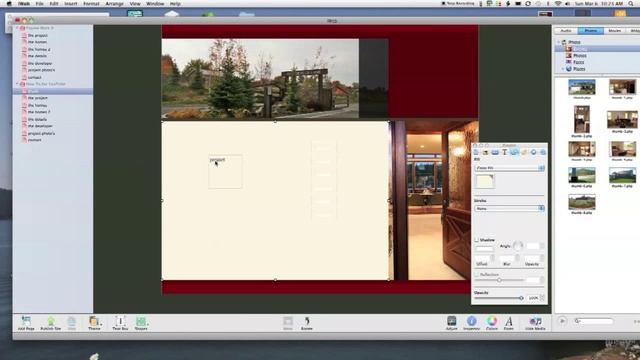Switch to the Movies media tab
This screenshot has height=360, width=640.
pyautogui.click(x=614, y=31)
